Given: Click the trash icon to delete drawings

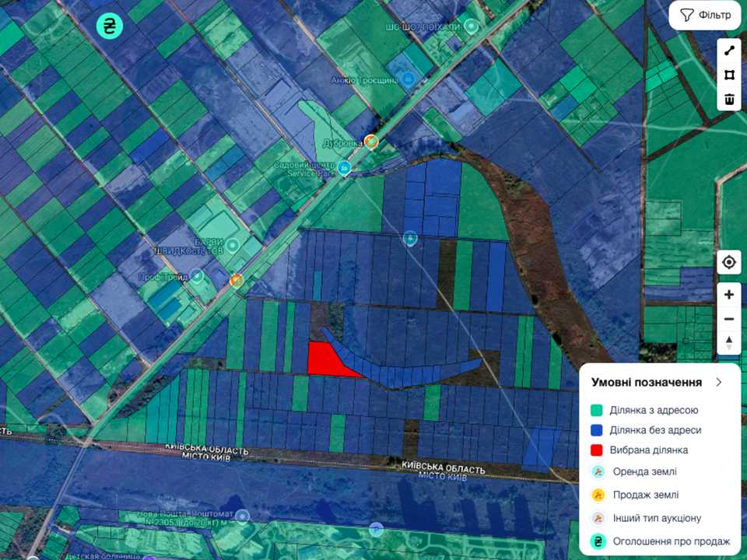Looking at the screenshot, I should [x=729, y=99].
